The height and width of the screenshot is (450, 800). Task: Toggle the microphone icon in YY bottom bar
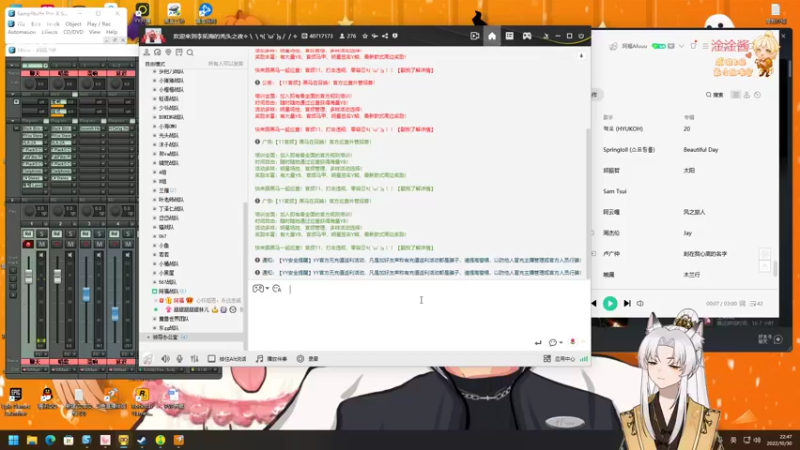point(180,359)
